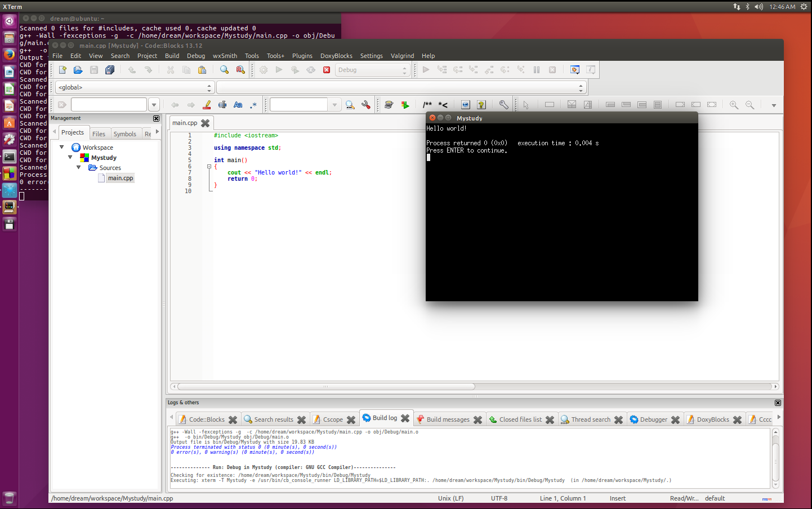Image resolution: width=812 pixels, height=509 pixels.
Task: Open the DoxyBlocks HTML documentation icon
Action: tap(465, 105)
